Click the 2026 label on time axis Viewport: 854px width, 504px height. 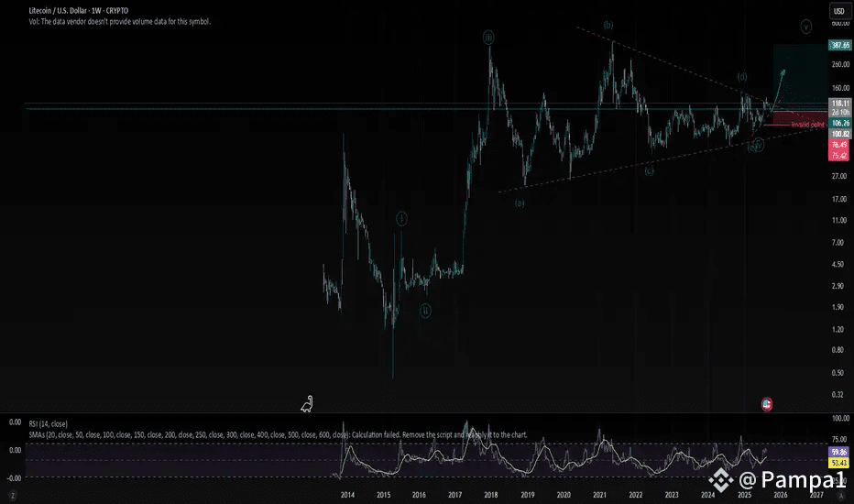point(781,495)
